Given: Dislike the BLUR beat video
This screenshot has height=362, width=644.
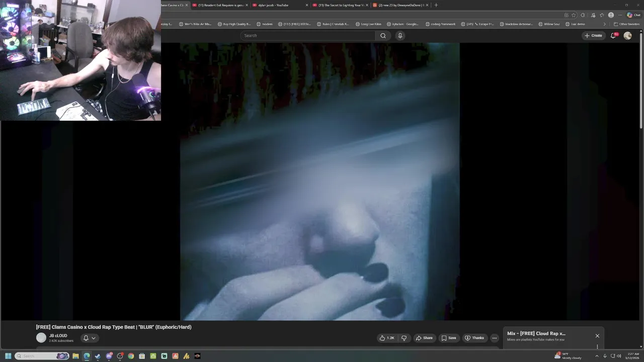Looking at the screenshot, I should [x=404, y=338].
